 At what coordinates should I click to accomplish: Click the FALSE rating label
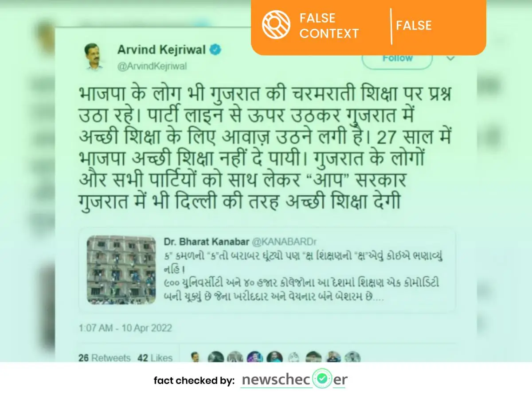pos(415,26)
